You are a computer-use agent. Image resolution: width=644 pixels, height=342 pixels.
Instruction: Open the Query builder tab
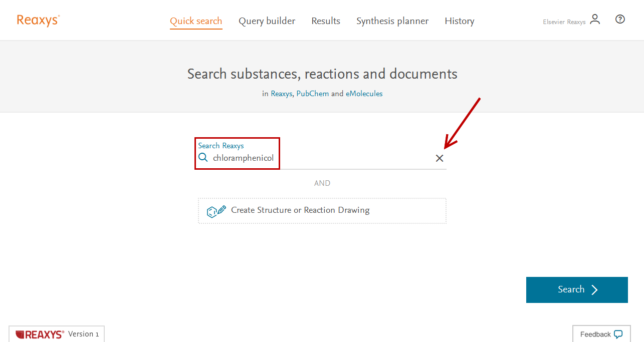click(x=267, y=21)
